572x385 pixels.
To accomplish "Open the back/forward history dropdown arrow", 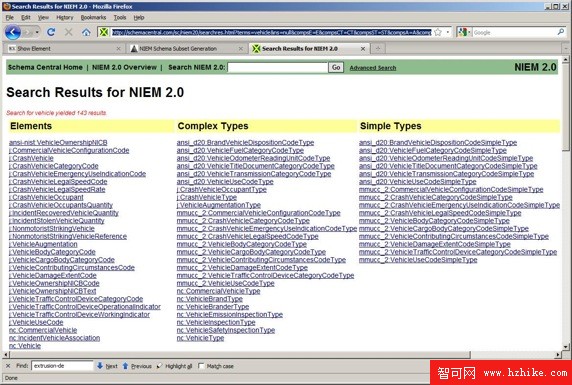I will [x=37, y=32].
